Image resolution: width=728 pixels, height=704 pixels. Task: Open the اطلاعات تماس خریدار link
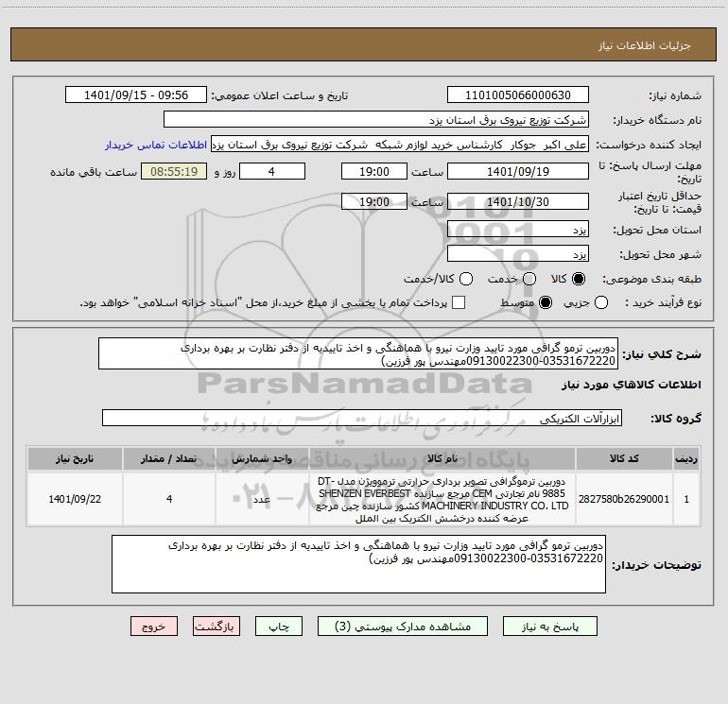pos(156,145)
